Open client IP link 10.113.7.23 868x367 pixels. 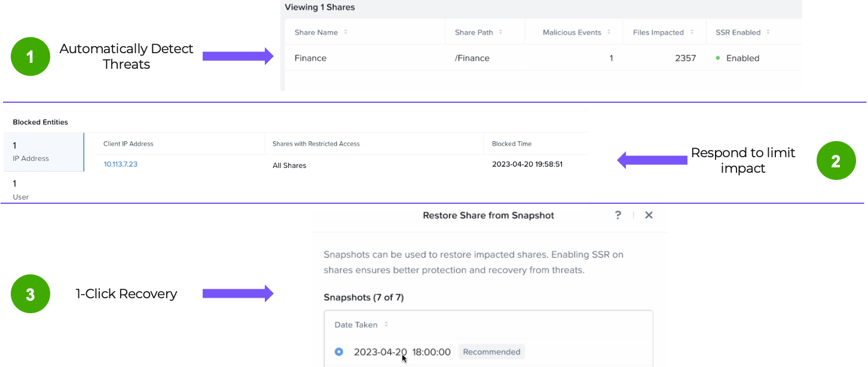(120, 164)
